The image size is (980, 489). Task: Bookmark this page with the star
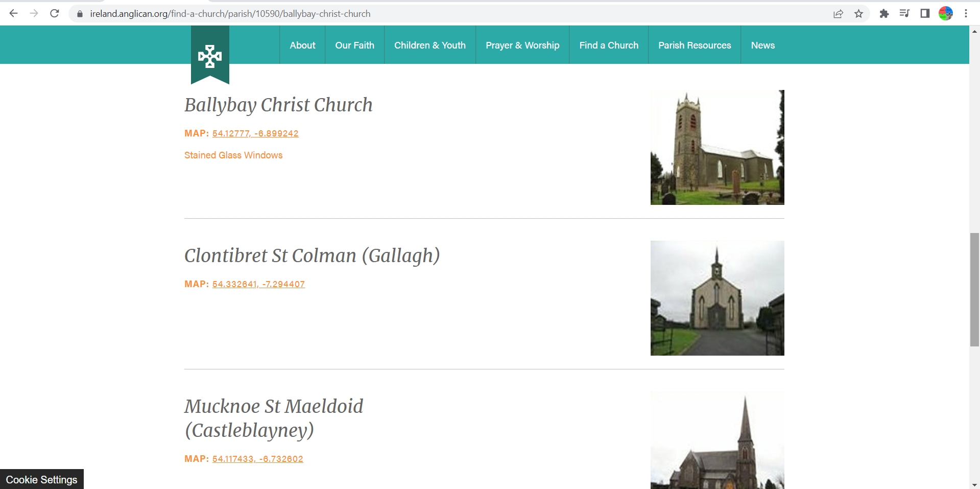(x=859, y=14)
